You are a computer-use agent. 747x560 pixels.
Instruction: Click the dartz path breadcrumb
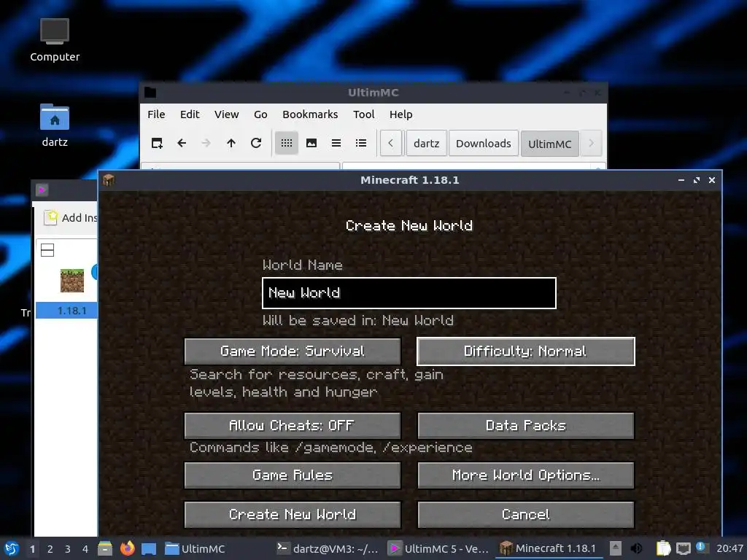pyautogui.click(x=426, y=144)
